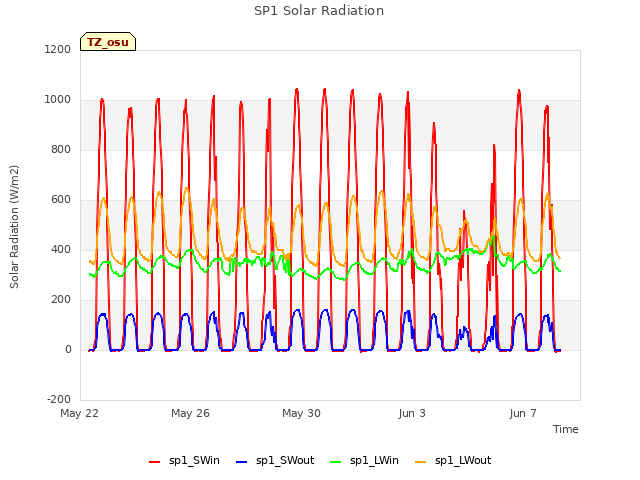Click the SP1 Solar Radiation chart title

(x=319, y=11)
